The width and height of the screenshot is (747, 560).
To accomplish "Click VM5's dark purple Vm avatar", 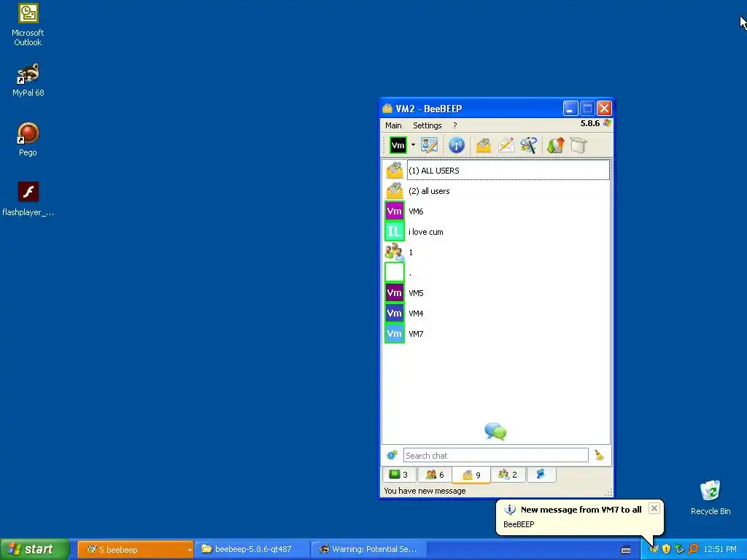I will (x=395, y=293).
